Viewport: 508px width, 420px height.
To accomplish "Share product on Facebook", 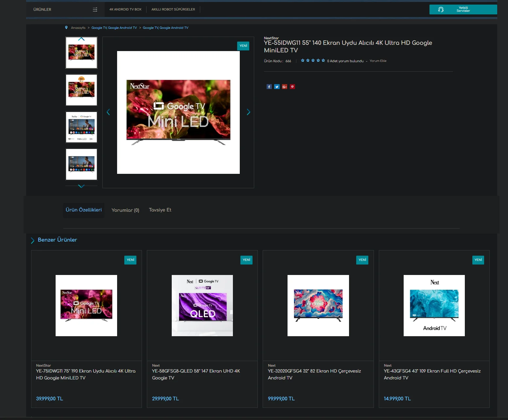I will pyautogui.click(x=269, y=87).
